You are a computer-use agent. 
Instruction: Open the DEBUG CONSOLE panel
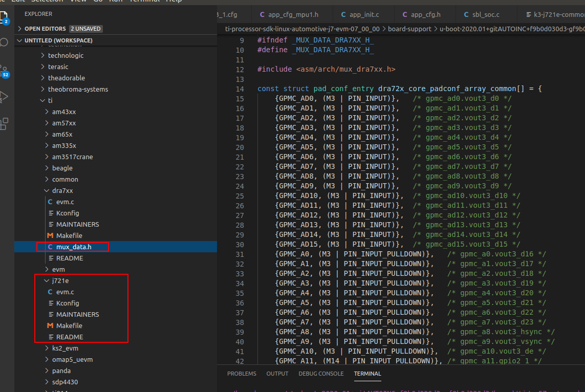[x=320, y=374]
